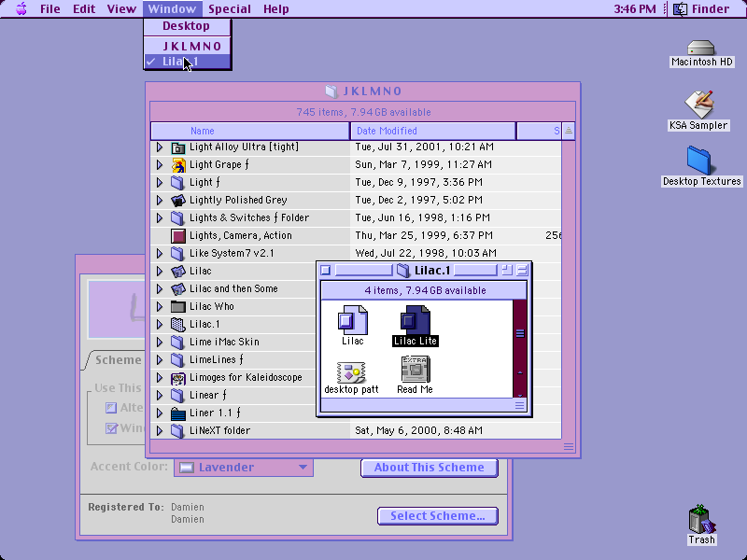747x560 pixels.
Task: Click the Lights, Camera, Action file icon
Action: [177, 236]
